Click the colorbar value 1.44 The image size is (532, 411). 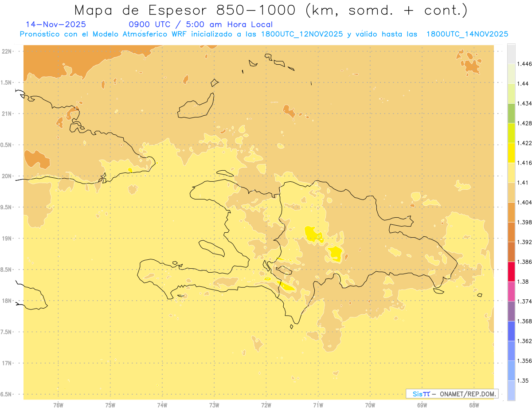point(522,84)
